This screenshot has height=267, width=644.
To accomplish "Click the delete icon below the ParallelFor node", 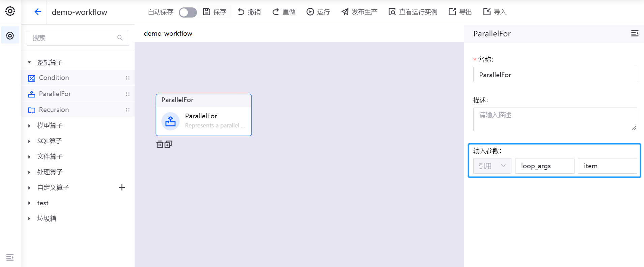I will point(160,144).
